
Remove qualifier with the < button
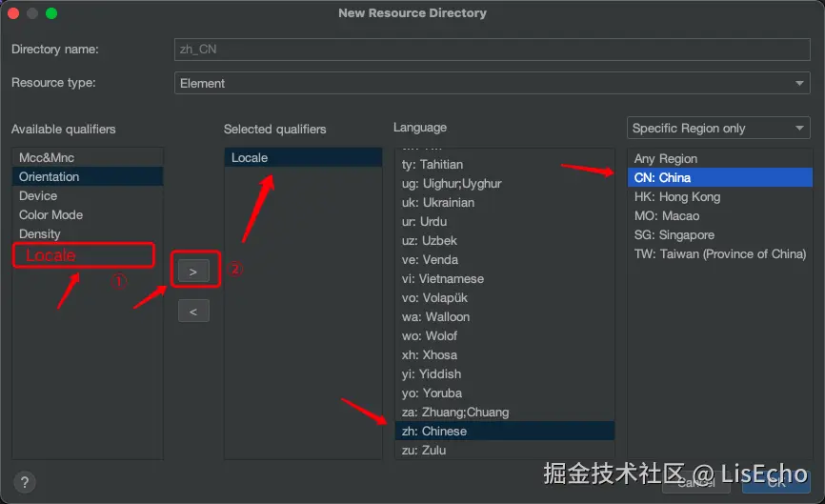coord(193,312)
